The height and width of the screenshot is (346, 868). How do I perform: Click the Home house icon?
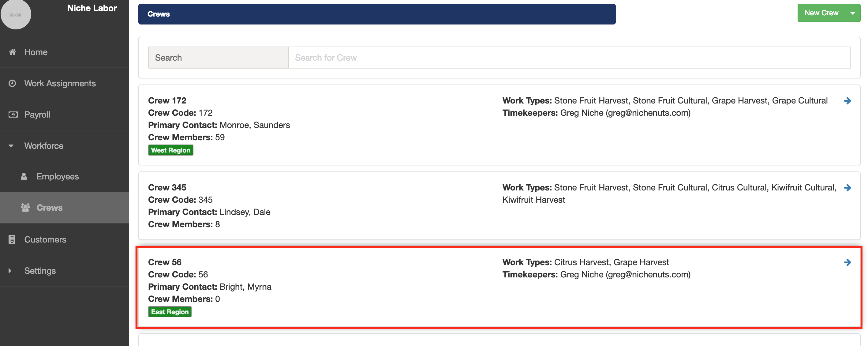(x=13, y=52)
